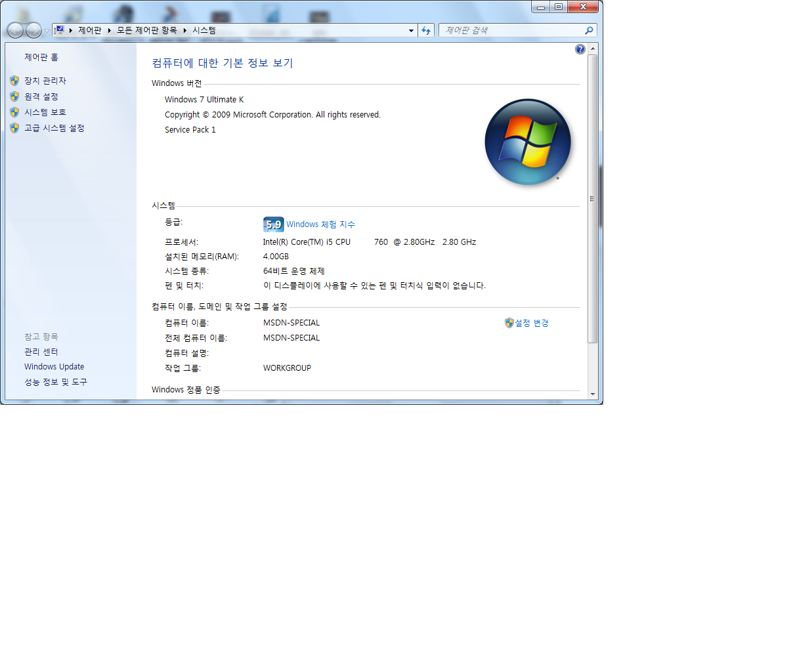Click shield icon beside 시스템 보호

click(14, 112)
